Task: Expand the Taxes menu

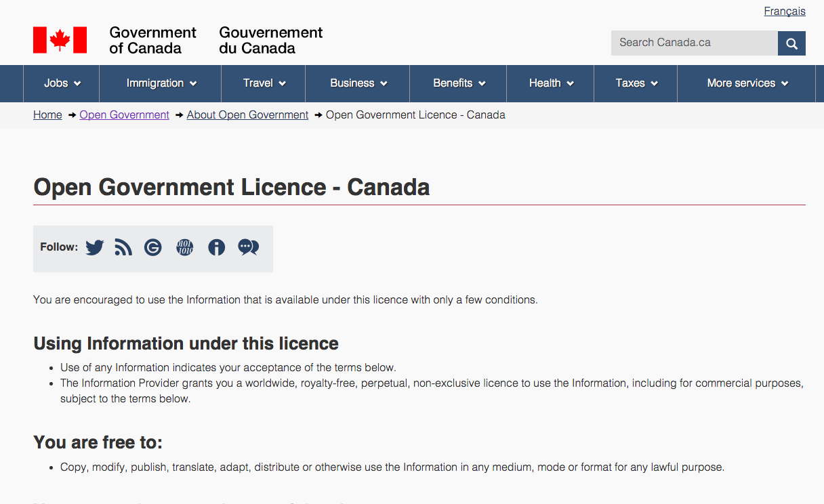Action: tap(636, 83)
